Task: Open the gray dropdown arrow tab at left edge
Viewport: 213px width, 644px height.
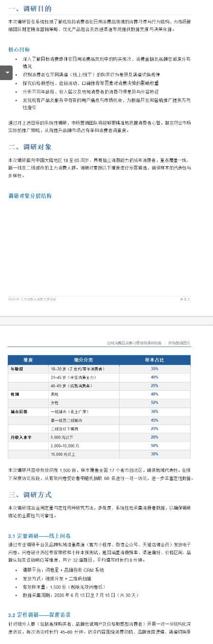Action: pos(6,73)
